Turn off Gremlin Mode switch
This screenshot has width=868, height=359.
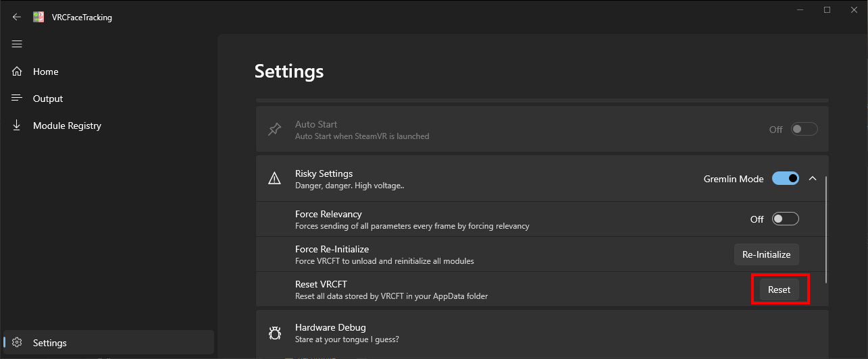coord(786,179)
